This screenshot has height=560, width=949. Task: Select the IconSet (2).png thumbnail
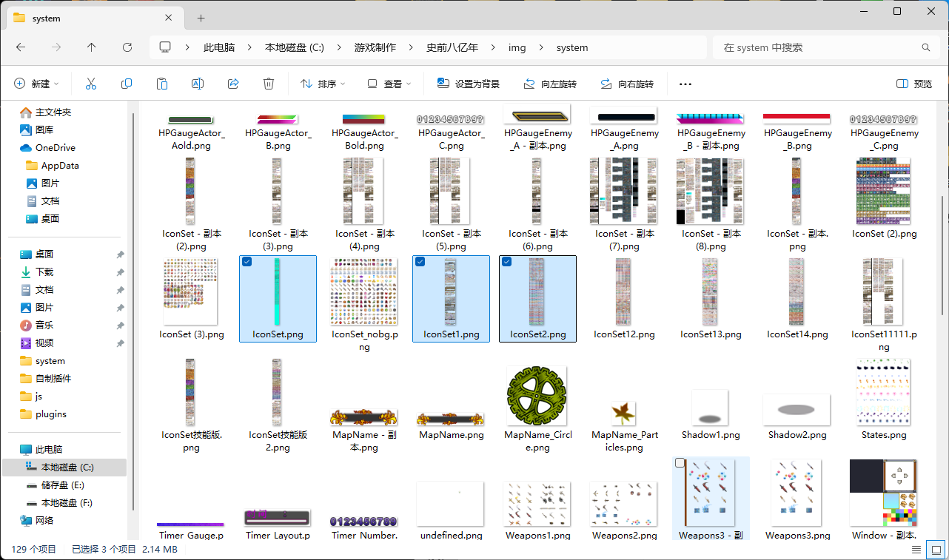(883, 191)
